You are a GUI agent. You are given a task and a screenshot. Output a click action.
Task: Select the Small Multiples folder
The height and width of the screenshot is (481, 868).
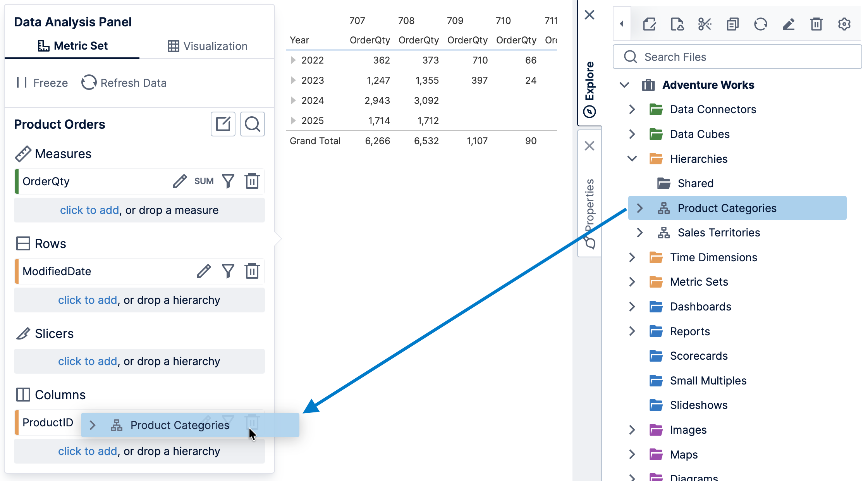[x=708, y=381]
